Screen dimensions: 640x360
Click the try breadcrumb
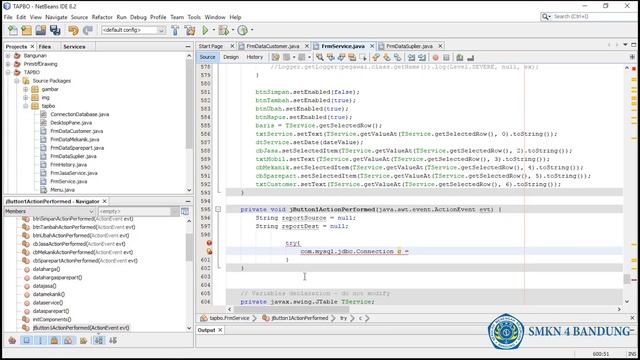(x=343, y=318)
